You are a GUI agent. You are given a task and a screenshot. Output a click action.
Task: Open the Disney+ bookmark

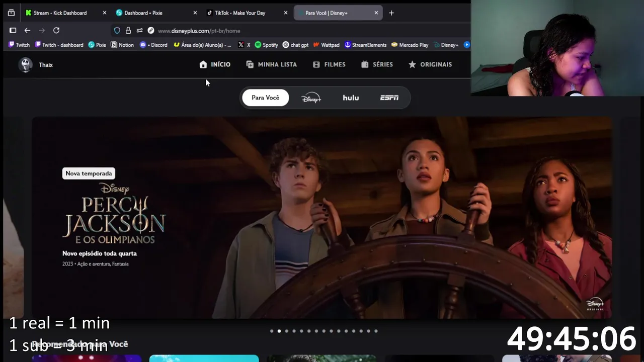click(446, 45)
